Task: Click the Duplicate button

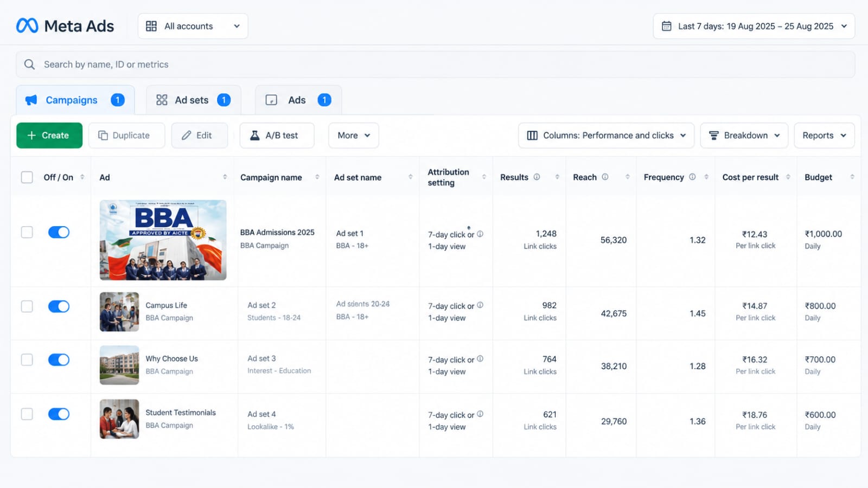Action: pyautogui.click(x=126, y=136)
